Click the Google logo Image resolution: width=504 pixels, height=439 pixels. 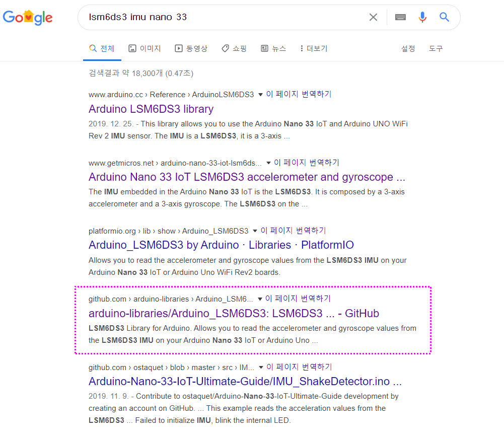[28, 17]
